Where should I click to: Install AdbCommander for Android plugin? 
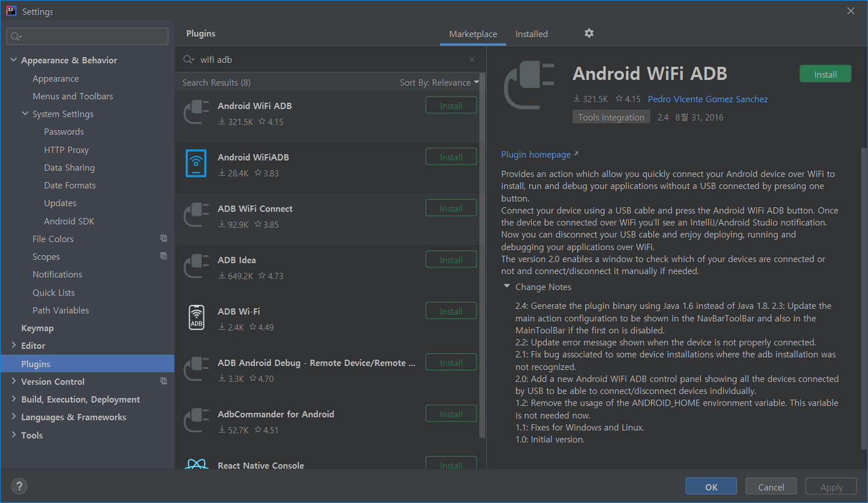[451, 414]
